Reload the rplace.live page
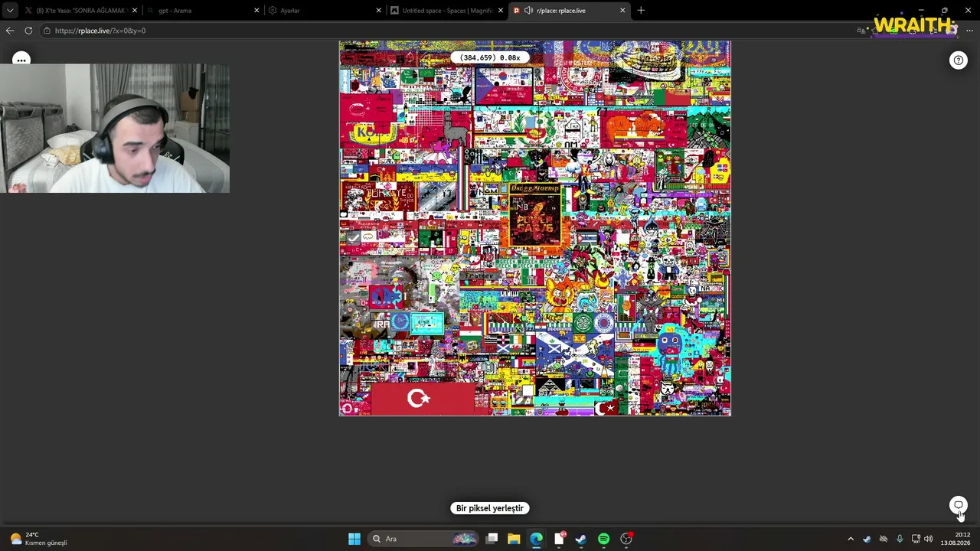Screen dimensions: 980x551 pos(28,31)
